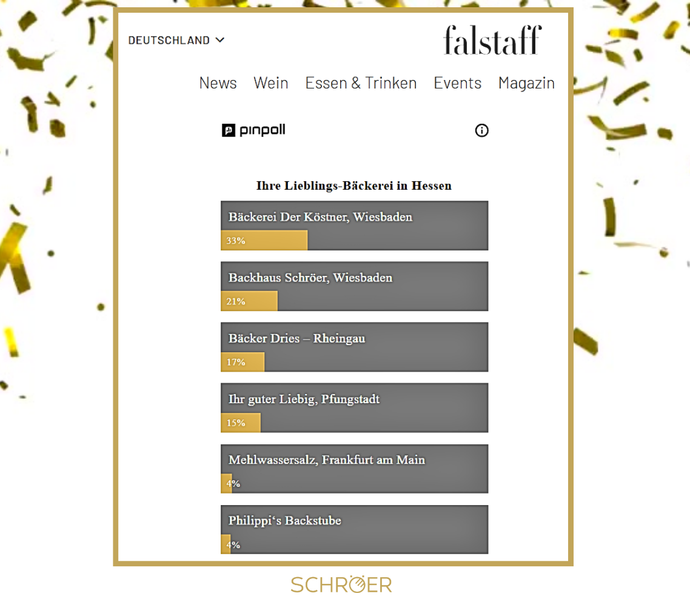This screenshot has width=690, height=616.
Task: Go to Essen & Trinken section
Action: tap(361, 83)
